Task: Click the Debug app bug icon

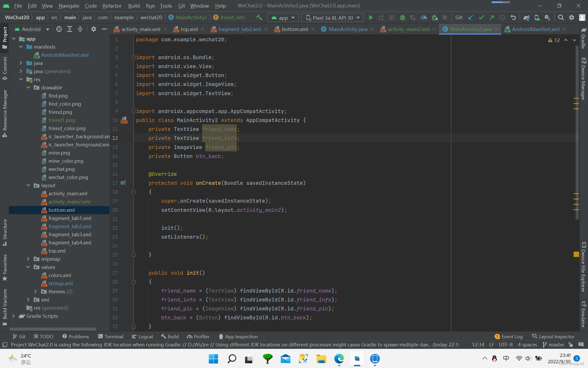Action: [402, 18]
